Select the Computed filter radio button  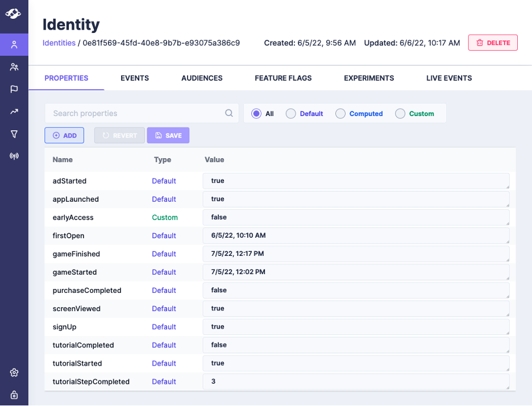pos(340,114)
